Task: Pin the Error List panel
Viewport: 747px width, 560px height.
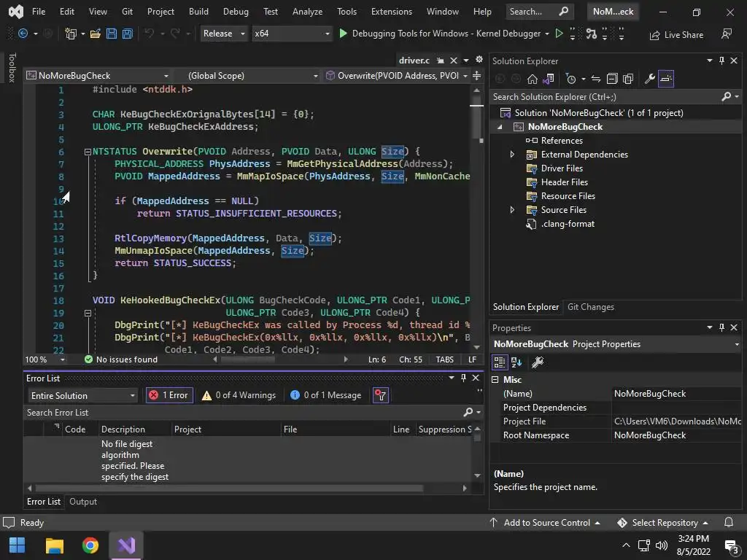Action: point(463,378)
